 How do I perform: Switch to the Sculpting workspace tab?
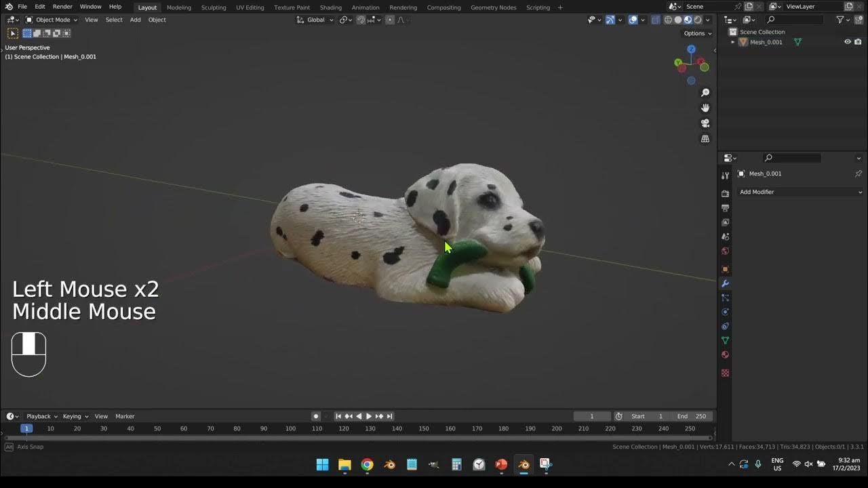[x=214, y=7]
